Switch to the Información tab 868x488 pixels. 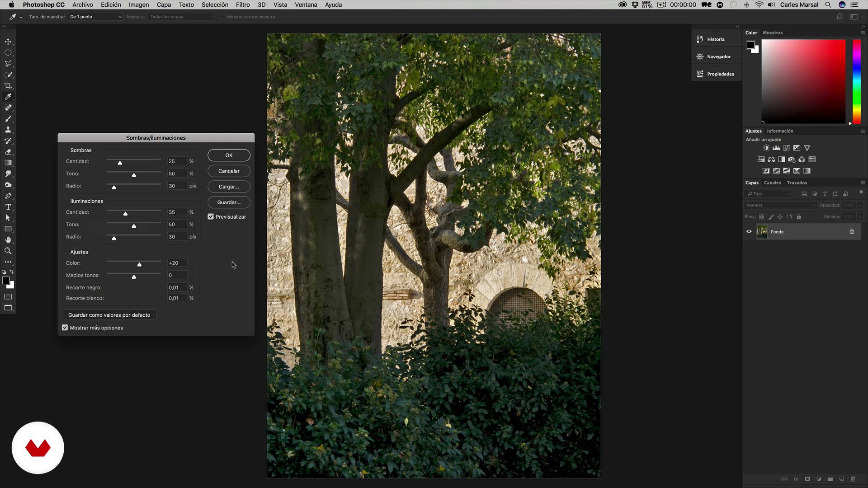click(x=780, y=131)
